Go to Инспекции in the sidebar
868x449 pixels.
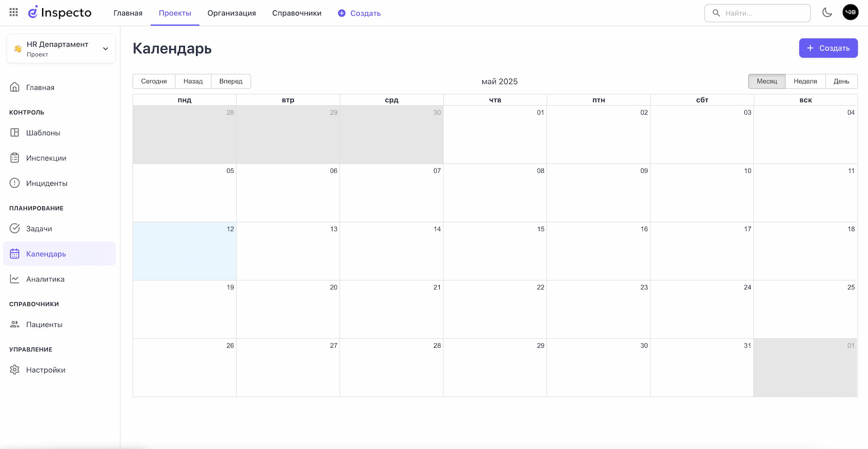tap(46, 158)
